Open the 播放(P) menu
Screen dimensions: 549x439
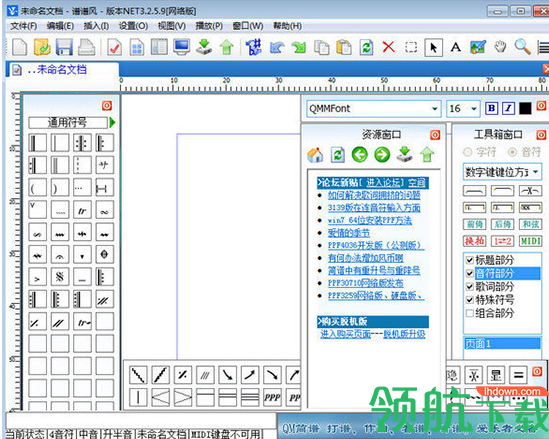point(209,26)
